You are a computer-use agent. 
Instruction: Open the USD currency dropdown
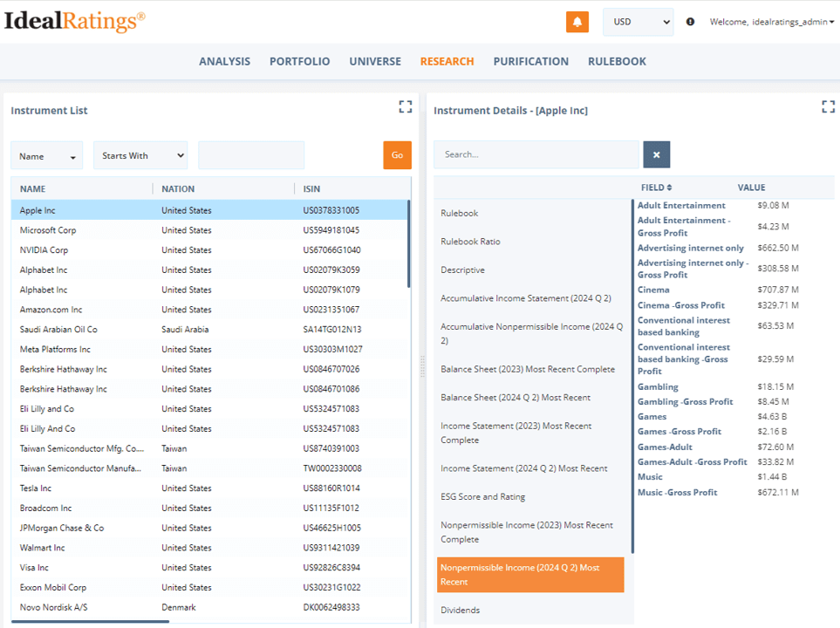(638, 22)
